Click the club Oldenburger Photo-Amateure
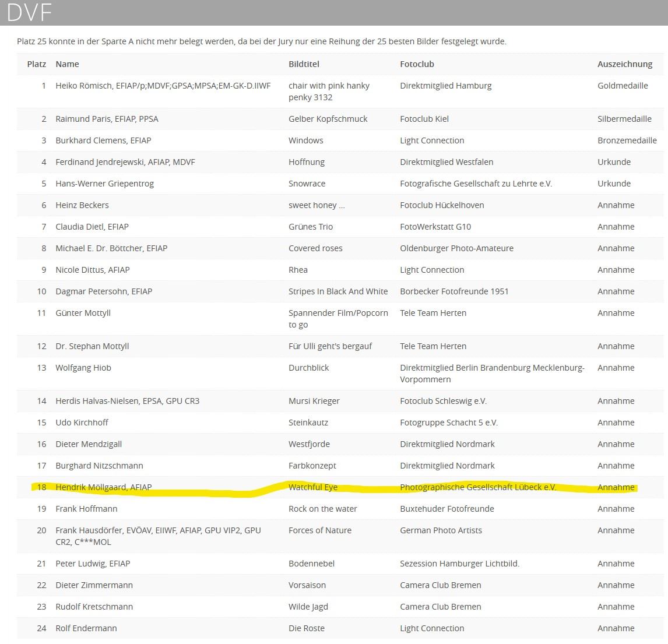 (456, 248)
